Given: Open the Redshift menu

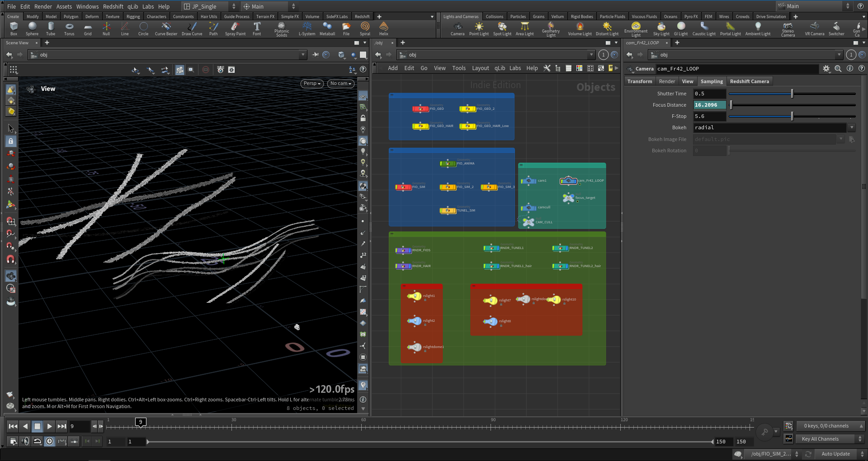Looking at the screenshot, I should tap(113, 6).
